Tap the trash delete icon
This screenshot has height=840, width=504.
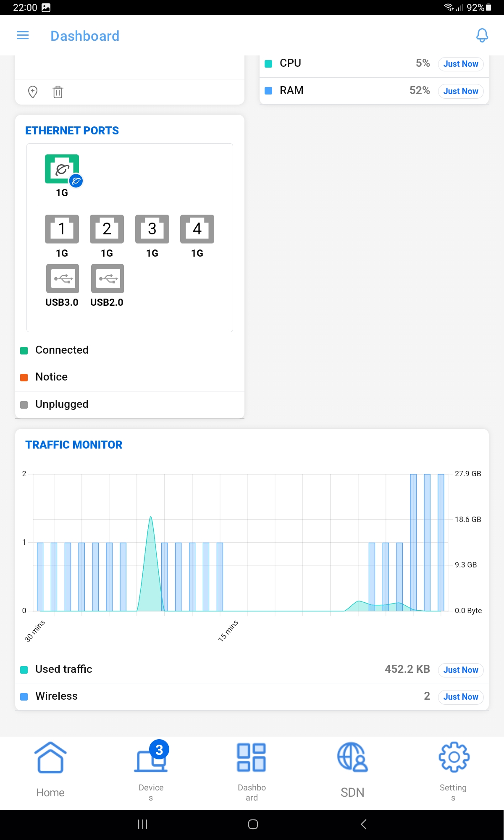[x=58, y=92]
